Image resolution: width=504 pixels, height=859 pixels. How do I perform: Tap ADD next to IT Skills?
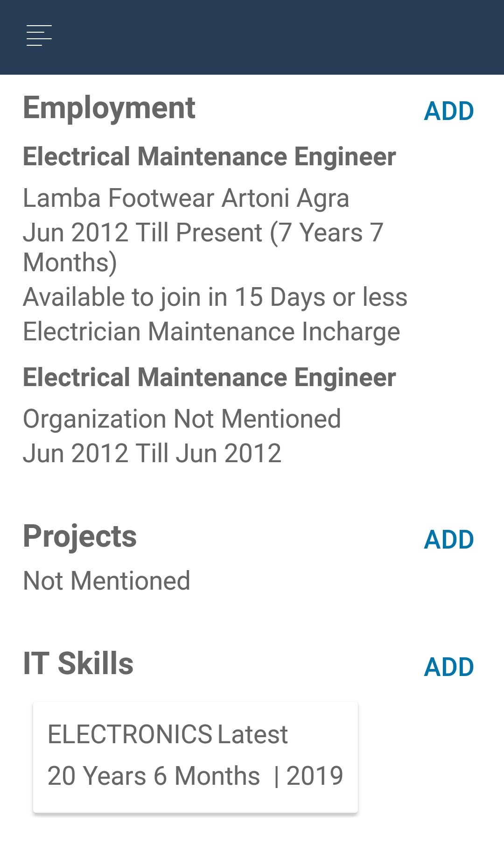[448, 667]
